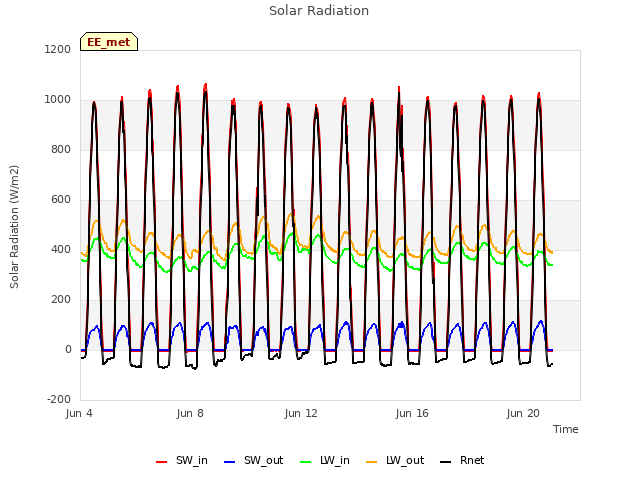Click the Jun 4 x-axis tick label
This screenshot has width=640, height=480.
tap(79, 413)
